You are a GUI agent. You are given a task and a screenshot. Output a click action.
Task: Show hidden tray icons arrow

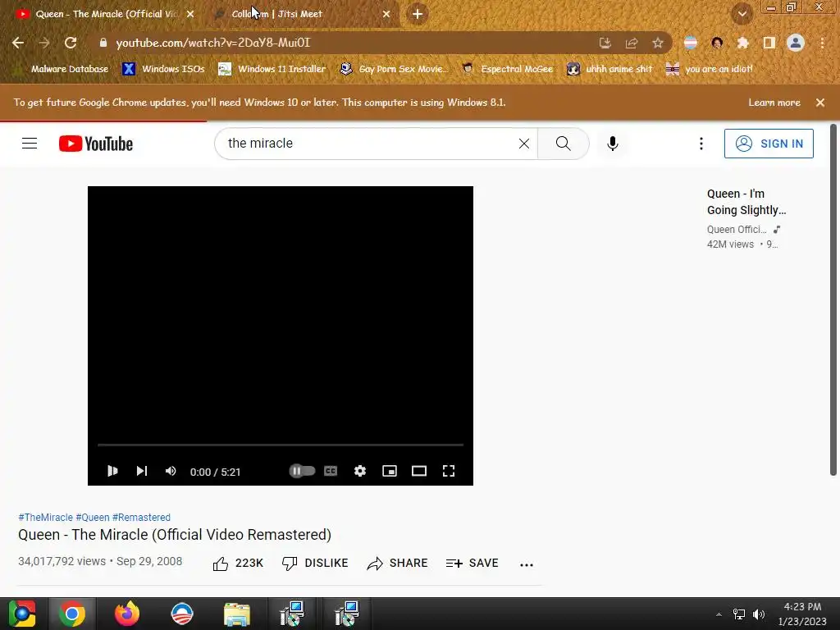[719, 614]
